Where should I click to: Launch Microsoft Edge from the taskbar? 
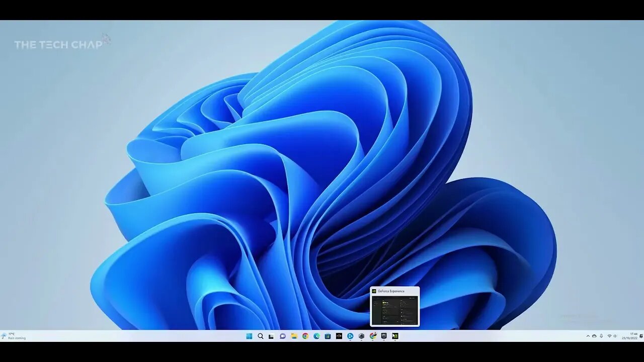tap(316, 336)
